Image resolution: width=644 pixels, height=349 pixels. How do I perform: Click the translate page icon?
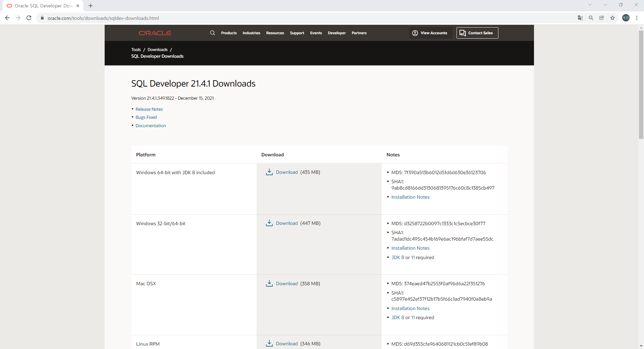[x=580, y=18]
